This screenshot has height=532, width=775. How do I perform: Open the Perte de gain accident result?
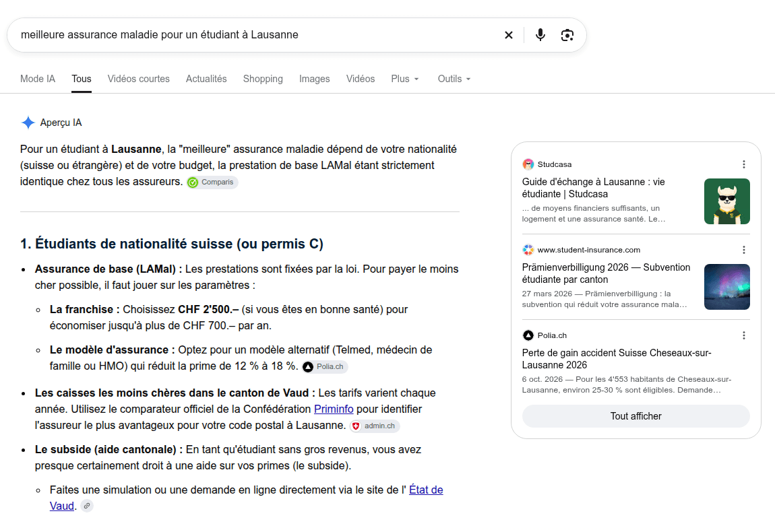[x=617, y=359]
